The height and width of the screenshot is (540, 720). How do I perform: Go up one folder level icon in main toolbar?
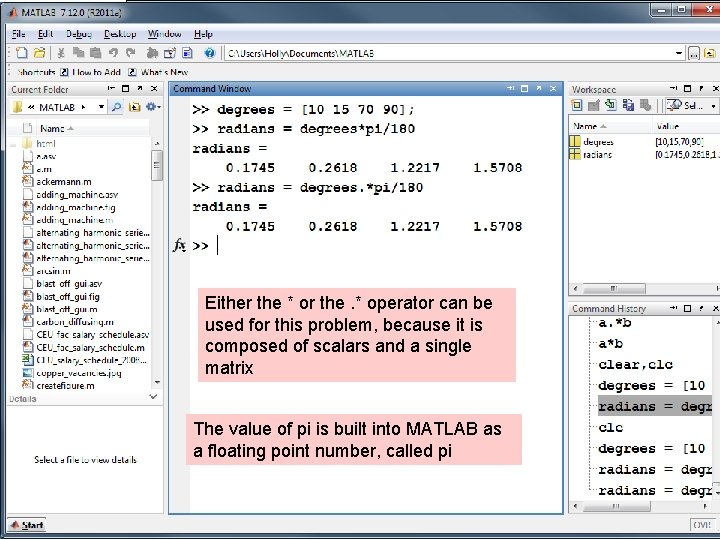point(710,54)
